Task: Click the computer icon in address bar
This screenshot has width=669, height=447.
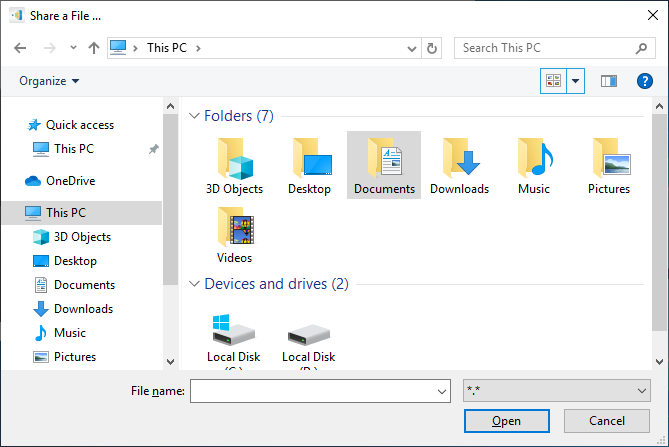Action: [x=118, y=47]
